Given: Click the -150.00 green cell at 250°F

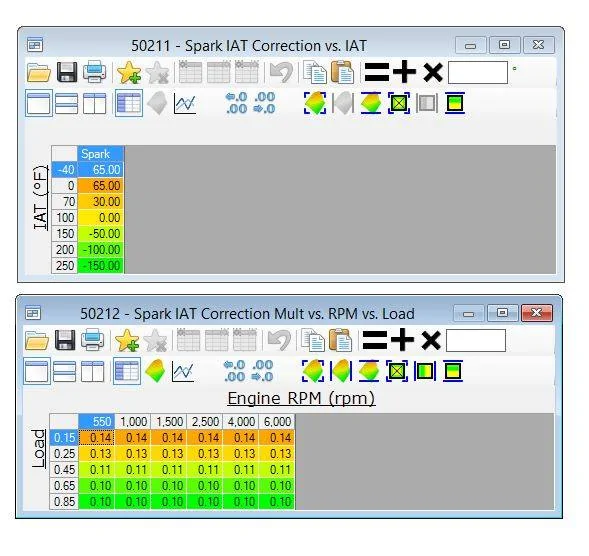Looking at the screenshot, I should [100, 266].
